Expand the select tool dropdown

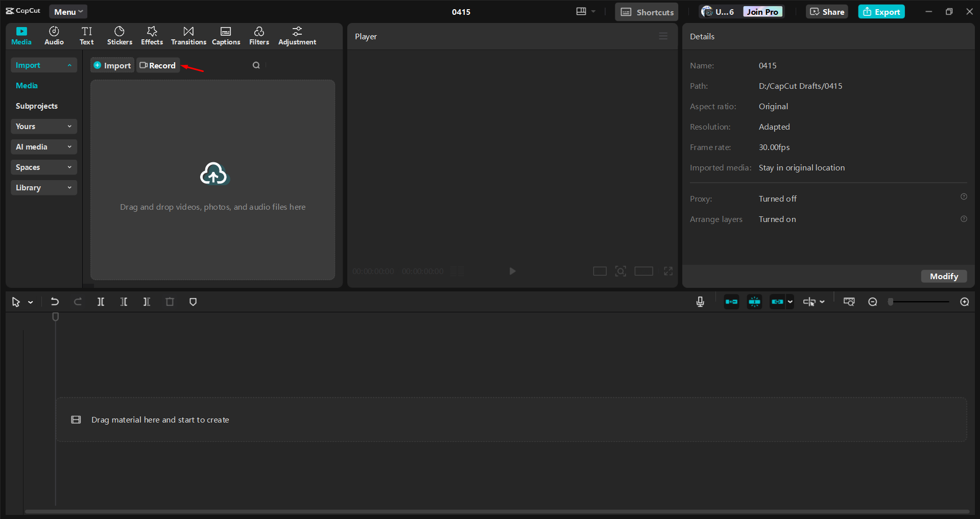point(30,302)
